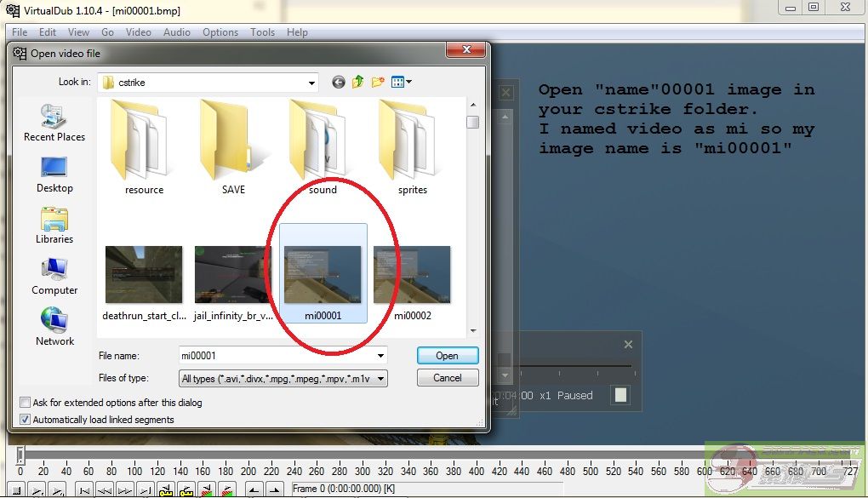Go to Desktop from the places bar
This screenshot has height=498, width=868.
coord(54,174)
